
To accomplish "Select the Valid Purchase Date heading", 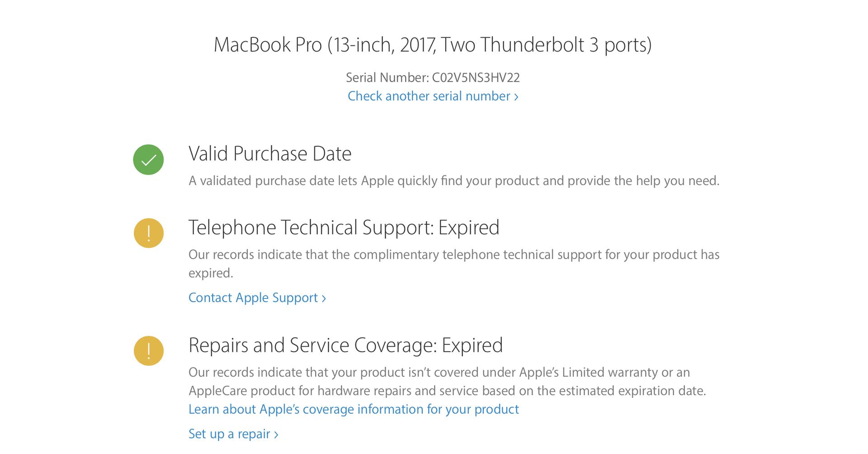I will point(270,154).
